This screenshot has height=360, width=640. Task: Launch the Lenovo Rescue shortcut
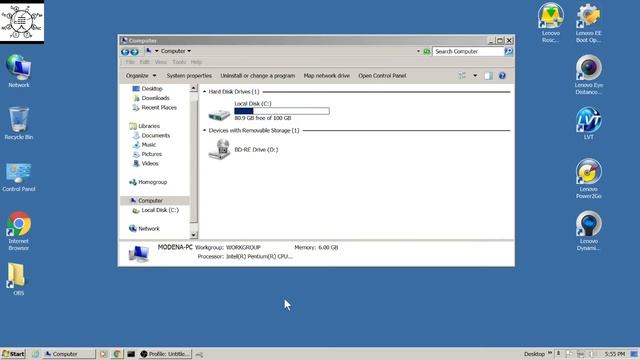pyautogui.click(x=551, y=22)
